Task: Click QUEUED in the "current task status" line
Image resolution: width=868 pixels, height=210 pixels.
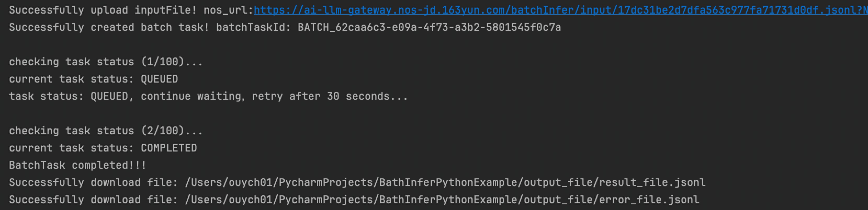Action: click(159, 79)
